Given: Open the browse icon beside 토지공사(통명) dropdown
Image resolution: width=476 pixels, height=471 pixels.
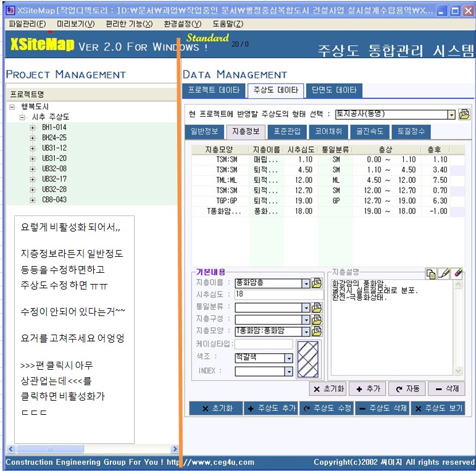Looking at the screenshot, I should 464,114.
